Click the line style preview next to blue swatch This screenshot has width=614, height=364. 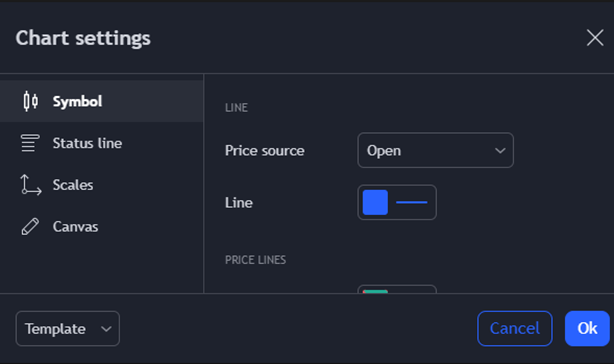[412, 202]
